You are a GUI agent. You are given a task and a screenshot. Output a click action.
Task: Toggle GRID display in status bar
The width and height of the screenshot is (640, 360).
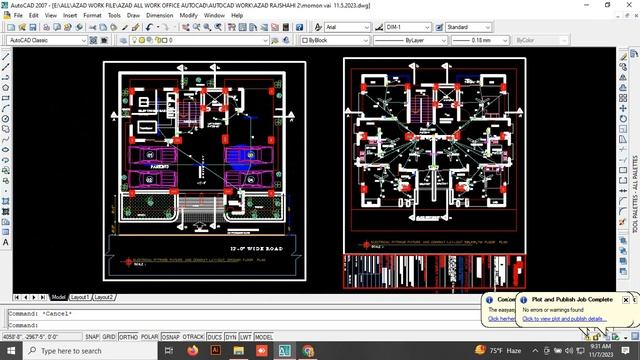pos(109,337)
